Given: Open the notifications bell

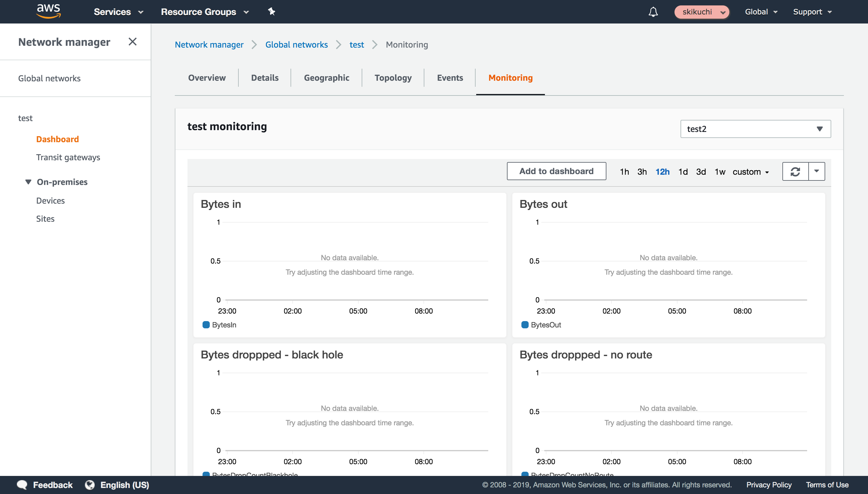Looking at the screenshot, I should (653, 11).
